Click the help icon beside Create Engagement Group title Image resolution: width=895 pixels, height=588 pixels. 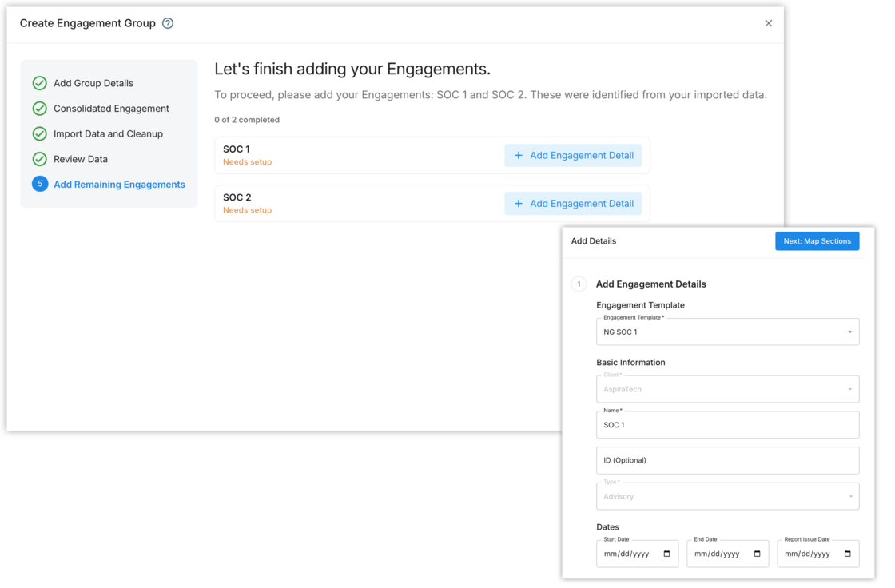(x=168, y=23)
